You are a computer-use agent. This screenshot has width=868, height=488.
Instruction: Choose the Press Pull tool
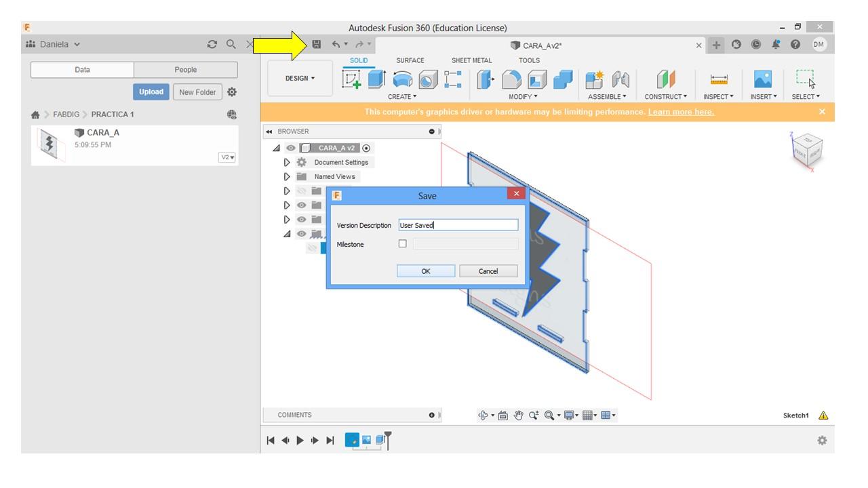click(x=487, y=80)
